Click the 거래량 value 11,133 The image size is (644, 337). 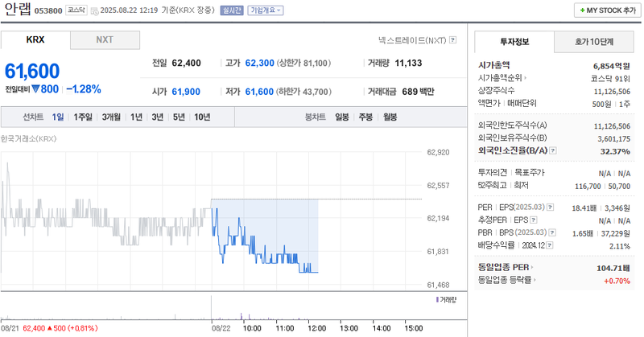click(408, 64)
